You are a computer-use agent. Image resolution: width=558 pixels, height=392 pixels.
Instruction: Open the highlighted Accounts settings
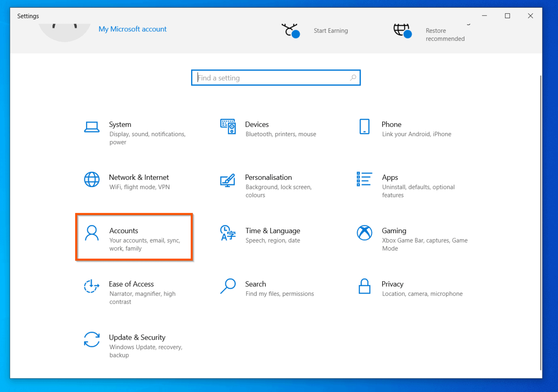[134, 237]
